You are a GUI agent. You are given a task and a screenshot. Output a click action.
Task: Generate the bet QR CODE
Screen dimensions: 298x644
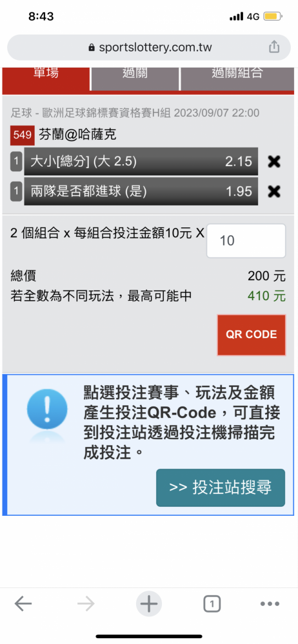[251, 335]
